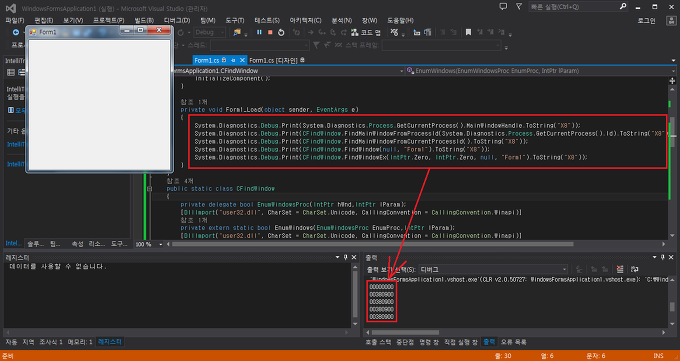Click the notifications filter funnel icon

(x=519, y=7)
